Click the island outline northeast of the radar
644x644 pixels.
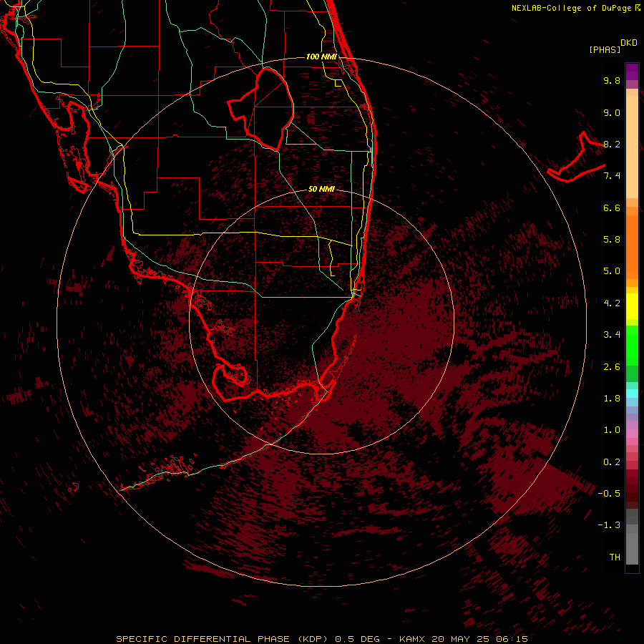(576, 157)
